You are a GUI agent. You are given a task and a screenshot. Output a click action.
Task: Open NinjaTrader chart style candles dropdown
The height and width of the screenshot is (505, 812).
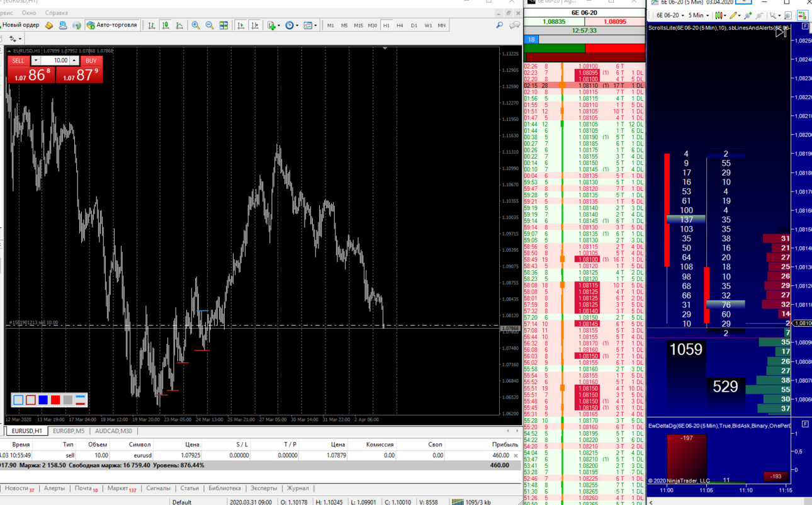(x=720, y=15)
